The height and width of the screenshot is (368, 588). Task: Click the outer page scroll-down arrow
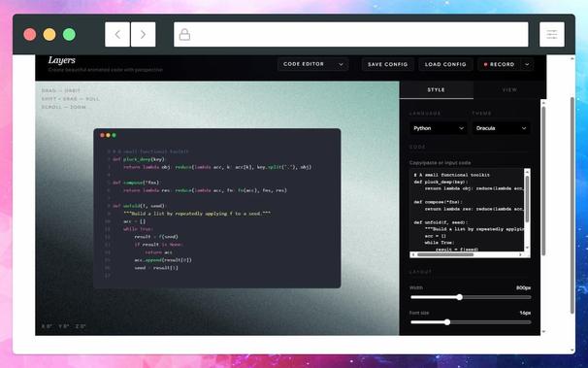[x=572, y=350]
